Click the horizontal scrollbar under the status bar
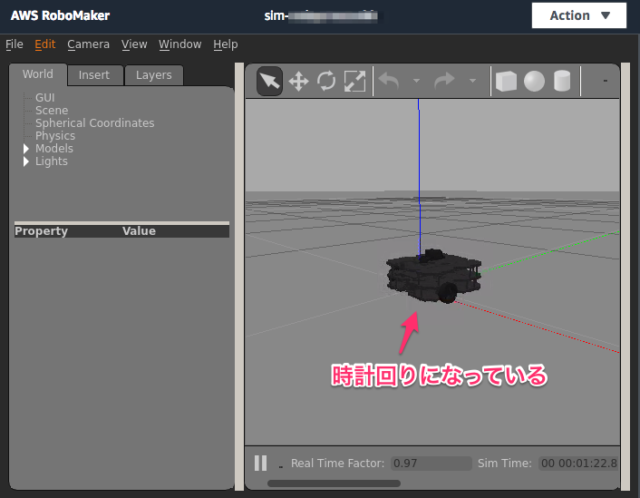This screenshot has height=498, width=640. point(334,483)
